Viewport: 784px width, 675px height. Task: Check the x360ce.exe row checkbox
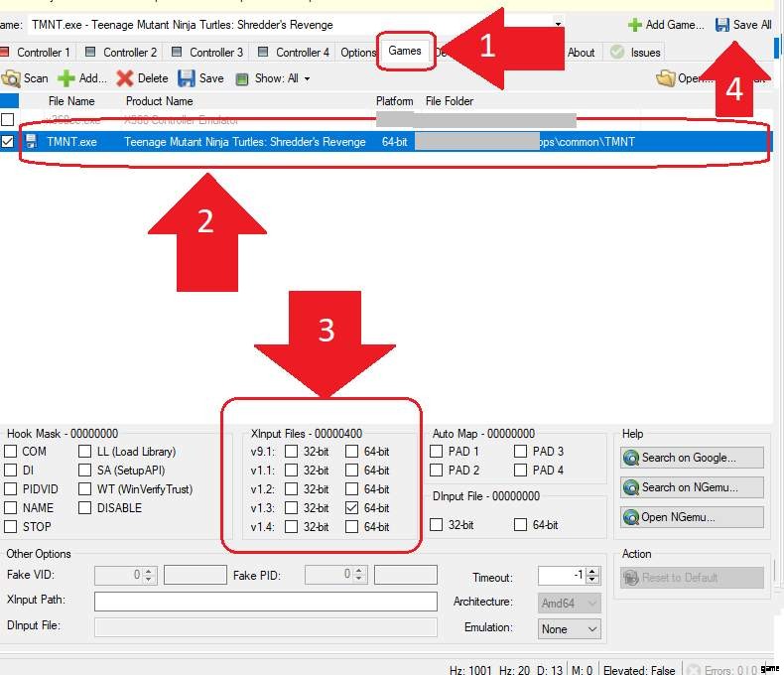(x=7, y=119)
